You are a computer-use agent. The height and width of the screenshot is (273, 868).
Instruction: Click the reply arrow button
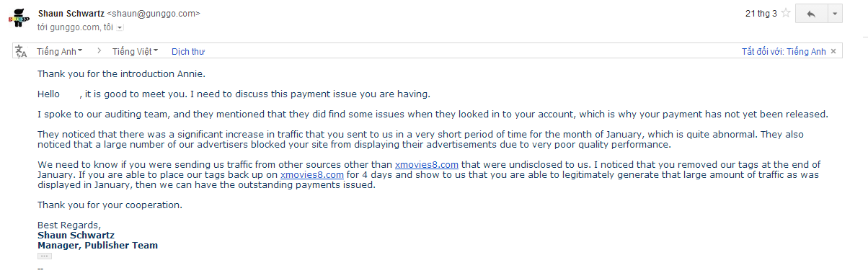pos(812,14)
